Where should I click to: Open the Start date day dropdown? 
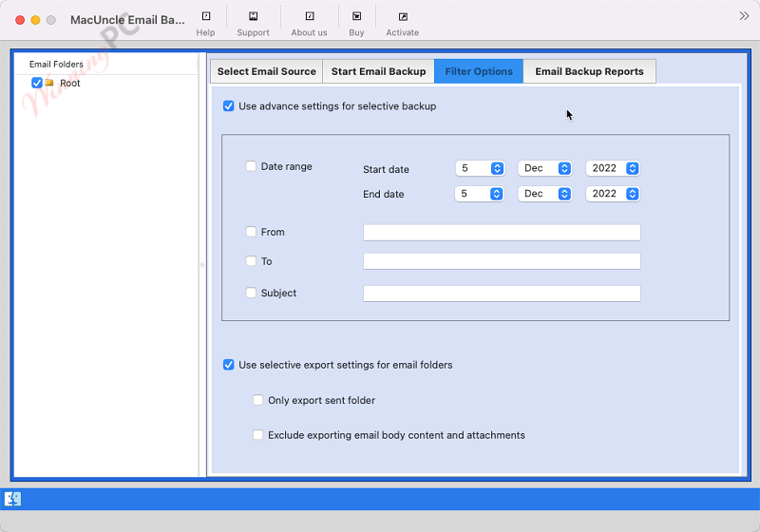point(481,168)
